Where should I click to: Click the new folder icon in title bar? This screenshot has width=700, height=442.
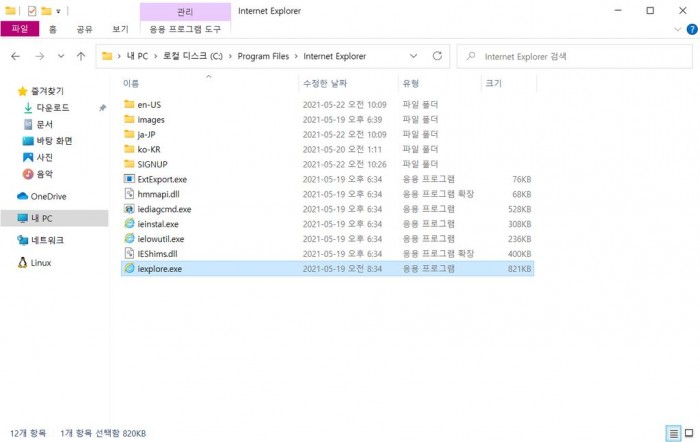tap(46, 11)
